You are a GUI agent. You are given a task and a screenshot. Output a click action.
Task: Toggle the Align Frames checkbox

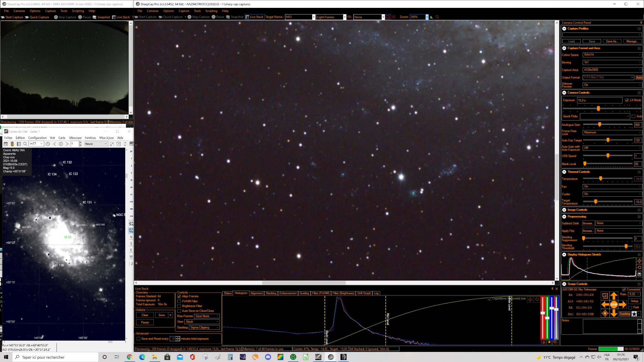(179, 296)
